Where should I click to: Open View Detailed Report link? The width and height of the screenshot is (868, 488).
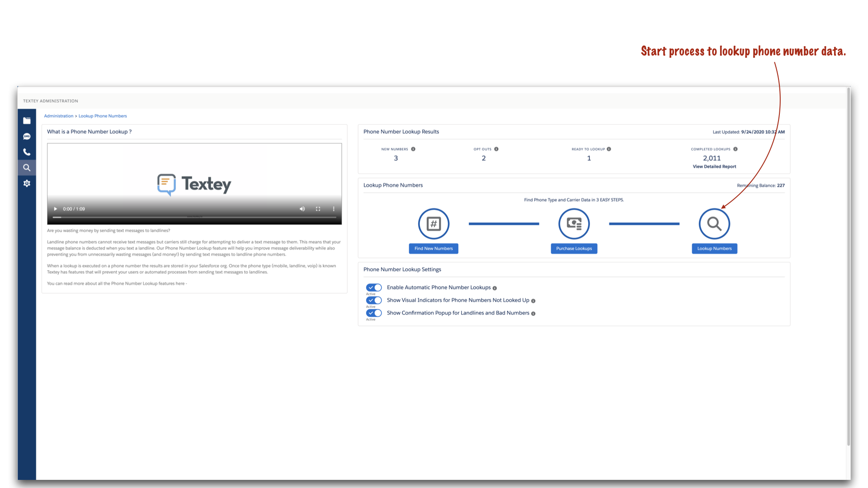[x=714, y=167]
